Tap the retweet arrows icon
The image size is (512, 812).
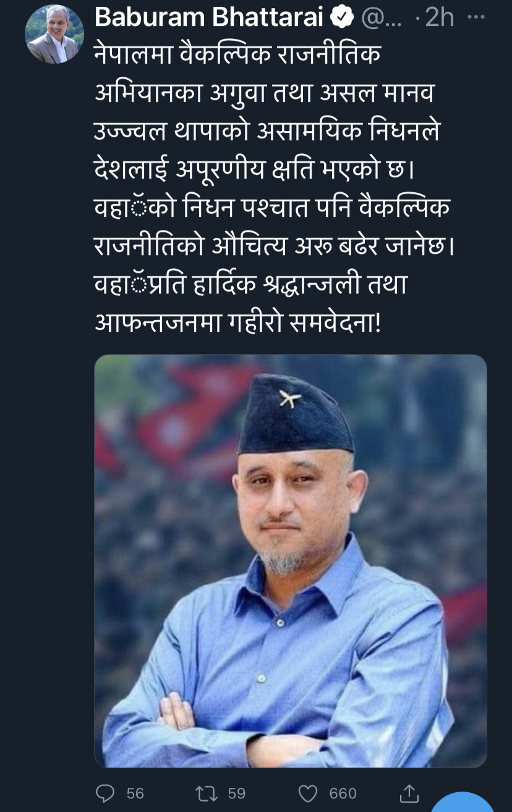(x=207, y=793)
